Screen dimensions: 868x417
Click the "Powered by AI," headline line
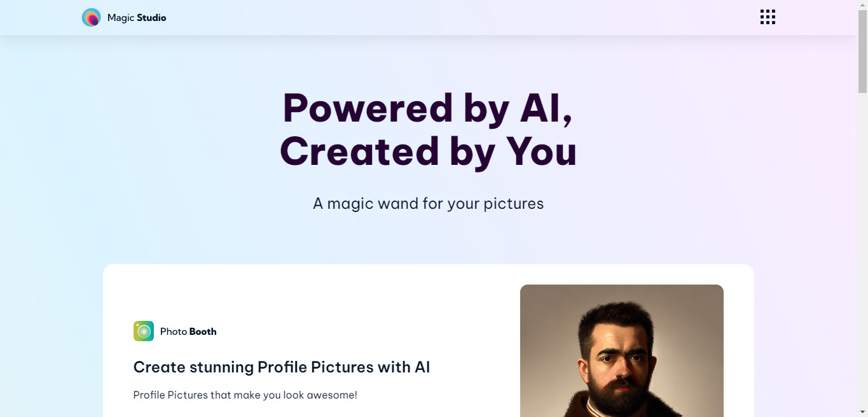[x=428, y=108]
